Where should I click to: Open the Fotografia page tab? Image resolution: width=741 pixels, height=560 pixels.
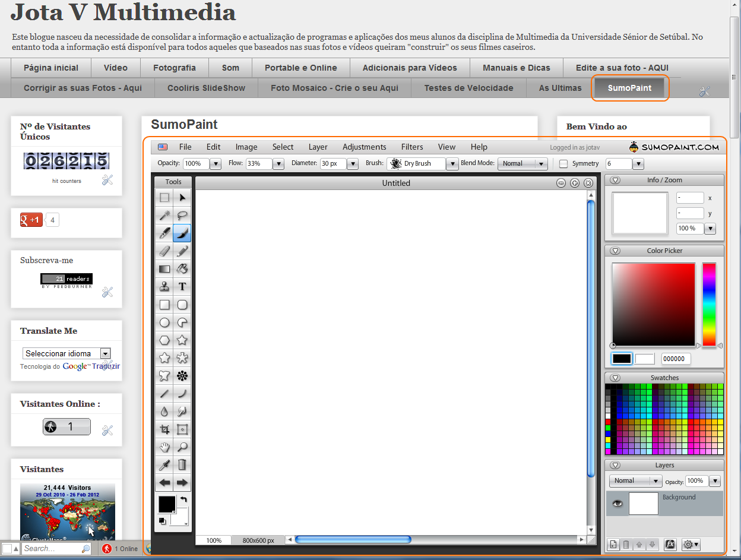[175, 68]
